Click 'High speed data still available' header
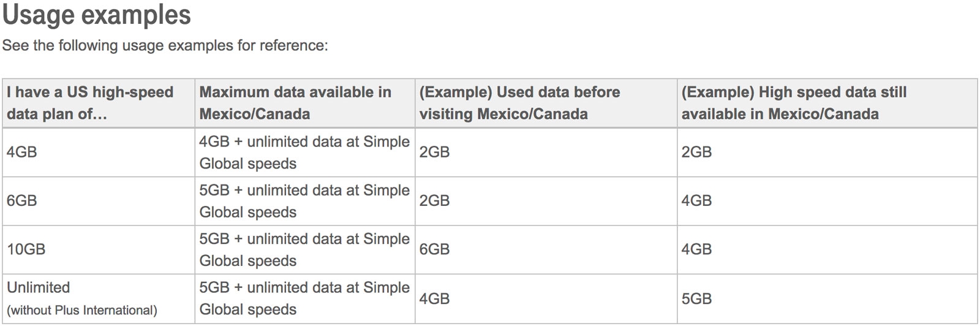The image size is (980, 326). (x=827, y=103)
